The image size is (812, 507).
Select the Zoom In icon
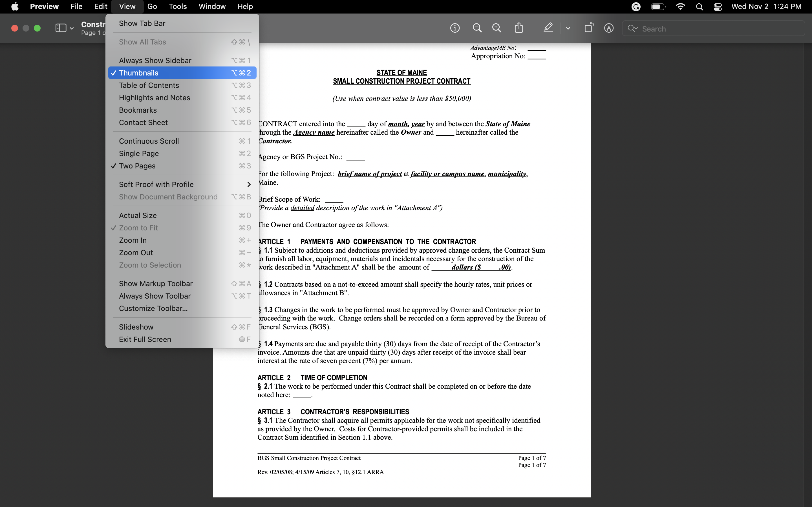point(496,28)
